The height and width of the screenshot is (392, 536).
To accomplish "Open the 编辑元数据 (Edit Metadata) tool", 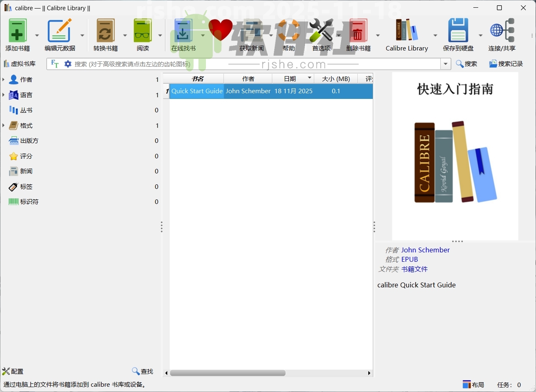I will 59,31.
